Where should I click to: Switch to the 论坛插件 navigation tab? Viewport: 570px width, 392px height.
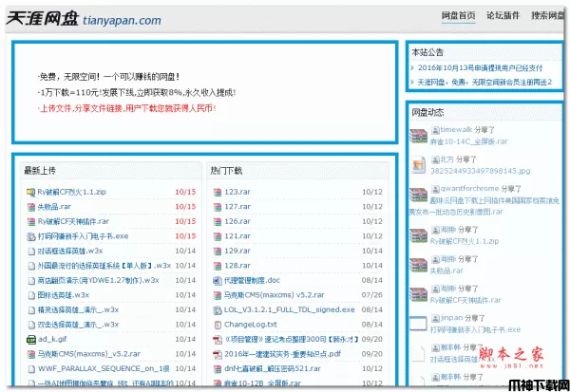point(503,16)
